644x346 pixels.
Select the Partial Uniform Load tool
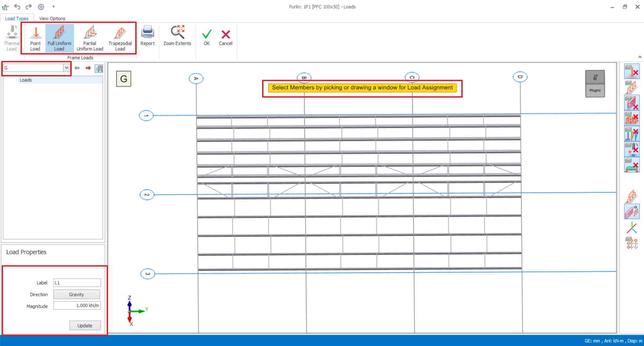[90, 38]
